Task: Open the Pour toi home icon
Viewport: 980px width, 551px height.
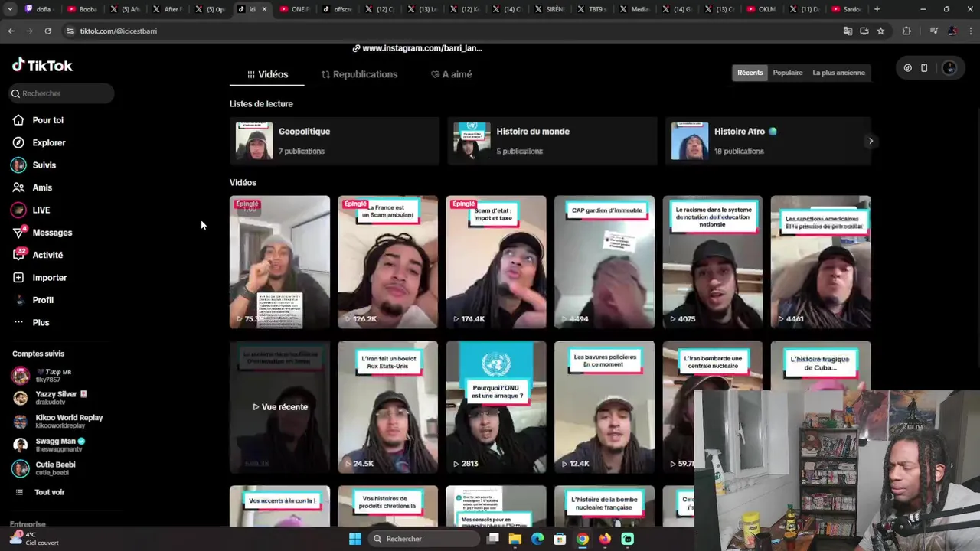Action: (18, 120)
